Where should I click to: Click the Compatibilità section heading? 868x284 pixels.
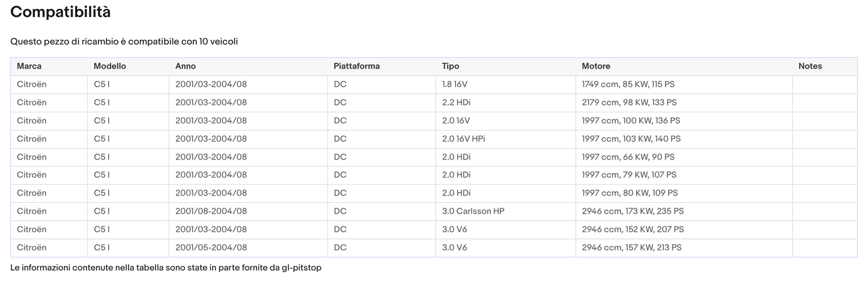pyautogui.click(x=61, y=12)
